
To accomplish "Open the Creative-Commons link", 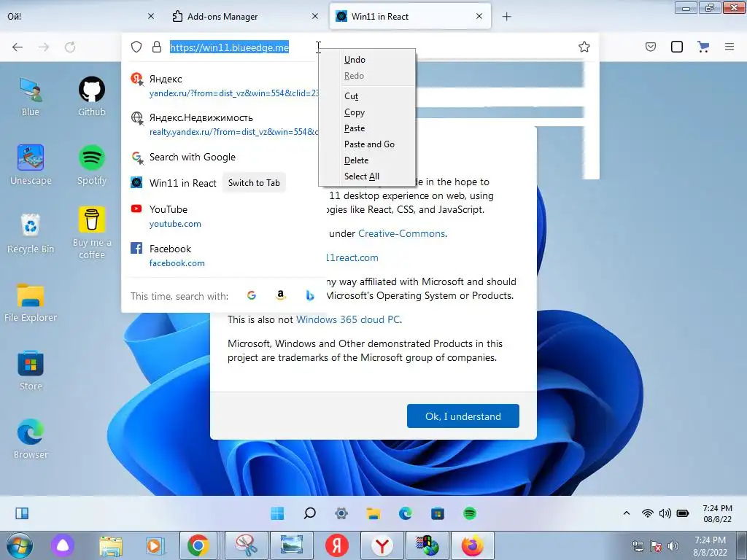I will tap(402, 234).
